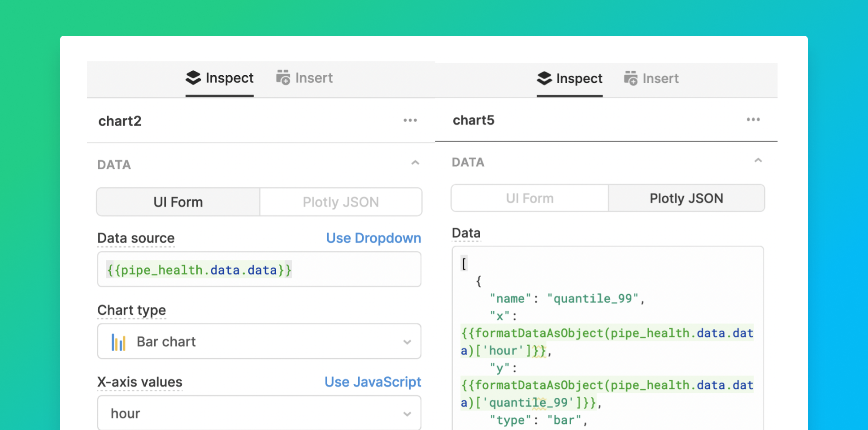Click inside the Plotly JSON Data editor
The height and width of the screenshot is (430, 868).
[x=608, y=338]
